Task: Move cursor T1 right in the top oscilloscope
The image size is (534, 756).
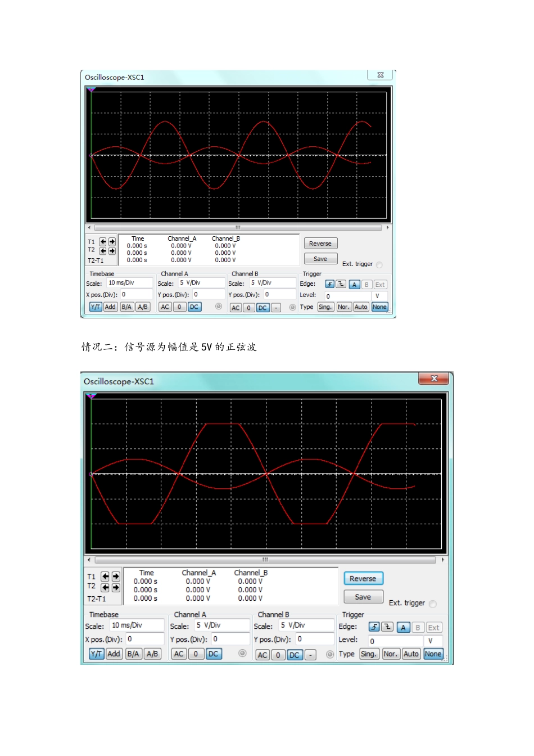Action: click(112, 242)
